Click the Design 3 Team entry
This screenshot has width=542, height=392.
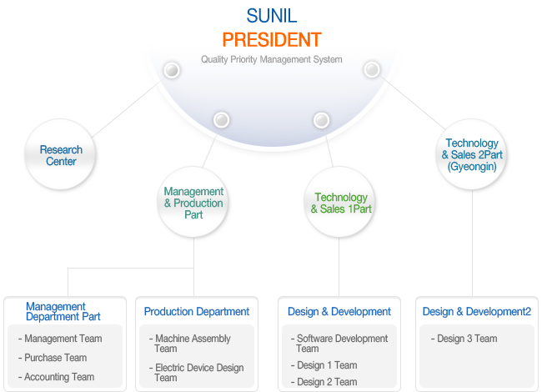point(464,339)
